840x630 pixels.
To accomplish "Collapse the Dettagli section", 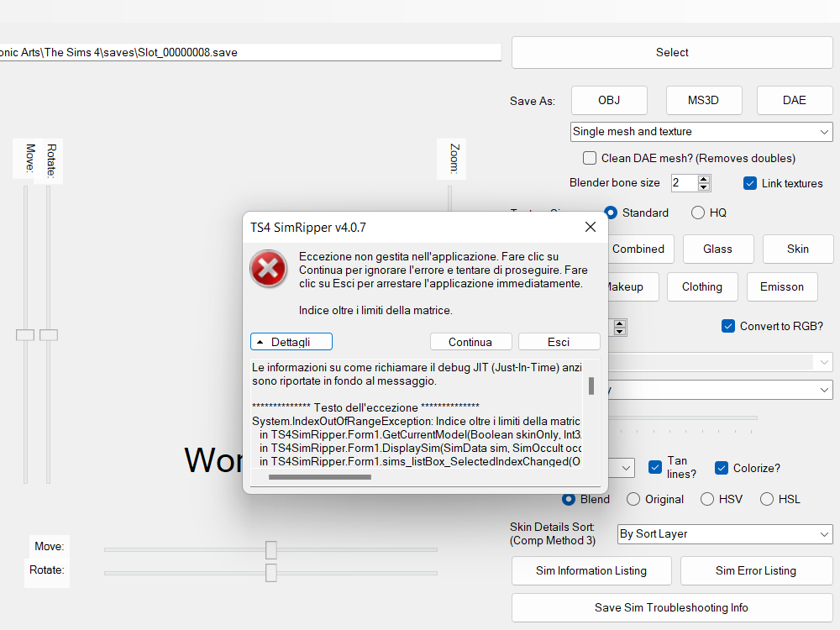I will pos(291,342).
